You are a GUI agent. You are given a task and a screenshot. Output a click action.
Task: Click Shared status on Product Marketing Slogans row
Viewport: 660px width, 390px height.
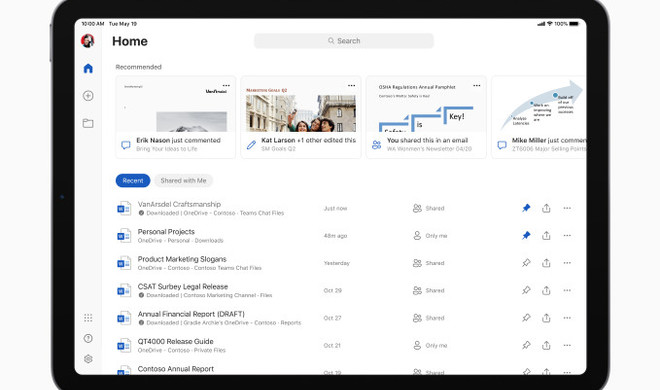pyautogui.click(x=428, y=263)
